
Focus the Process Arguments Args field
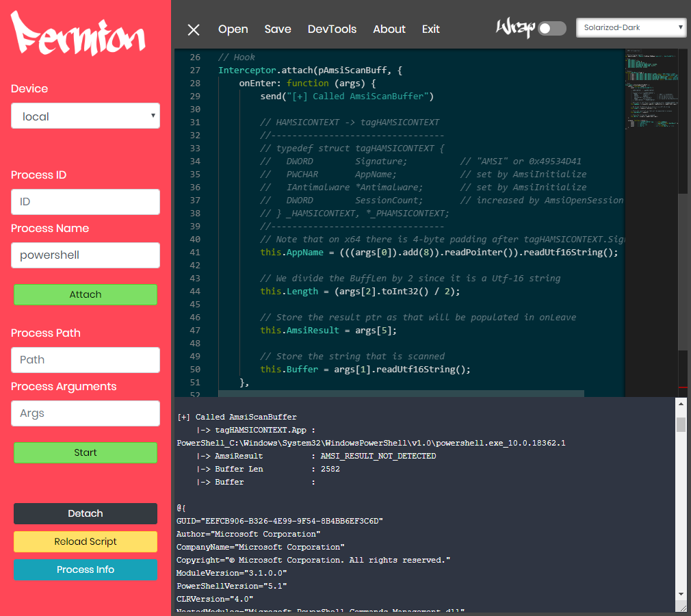(86, 413)
